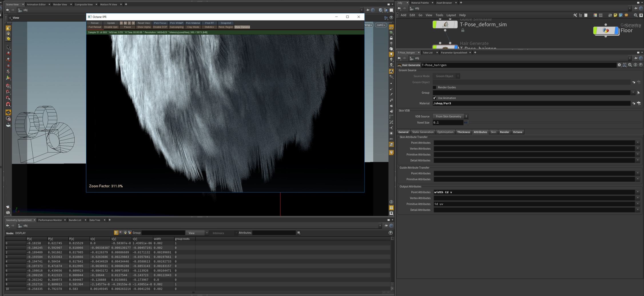This screenshot has width=644, height=296.
Task: Open the Material field's node chooser icon
Action: [639, 103]
